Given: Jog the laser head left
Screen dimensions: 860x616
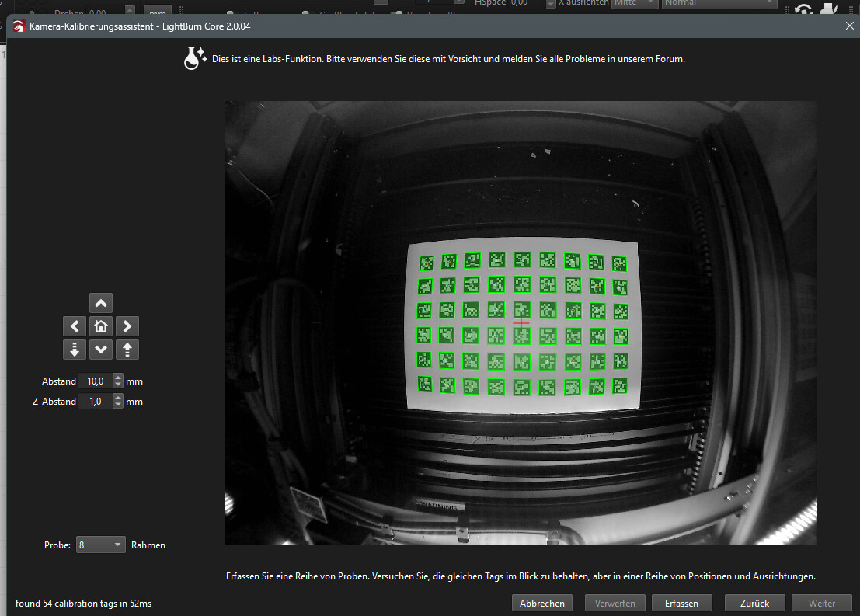Looking at the screenshot, I should [x=75, y=326].
